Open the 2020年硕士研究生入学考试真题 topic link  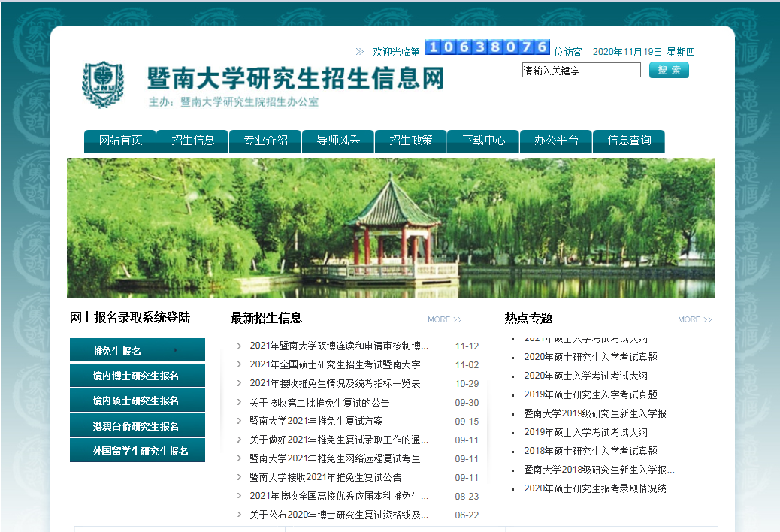592,358
